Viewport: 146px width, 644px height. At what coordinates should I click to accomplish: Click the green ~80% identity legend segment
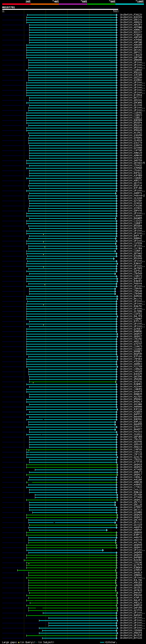pyautogui.click(x=101, y=4)
